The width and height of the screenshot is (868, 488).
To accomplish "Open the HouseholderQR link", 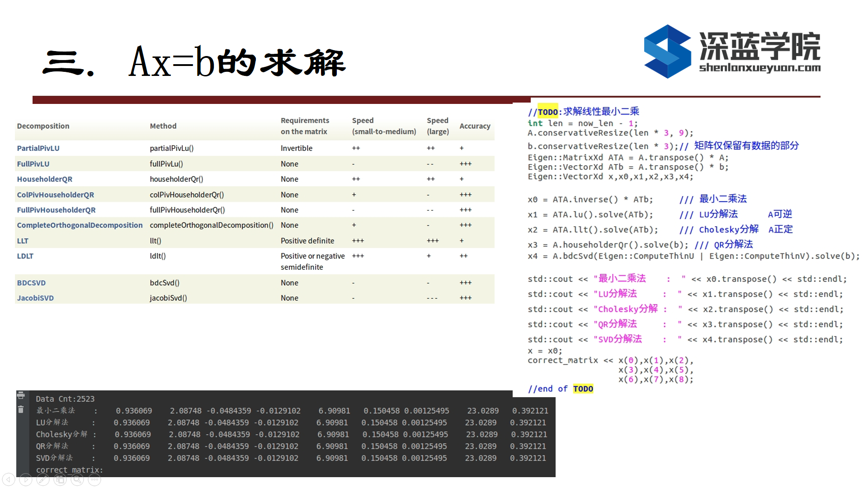I will [x=44, y=179].
